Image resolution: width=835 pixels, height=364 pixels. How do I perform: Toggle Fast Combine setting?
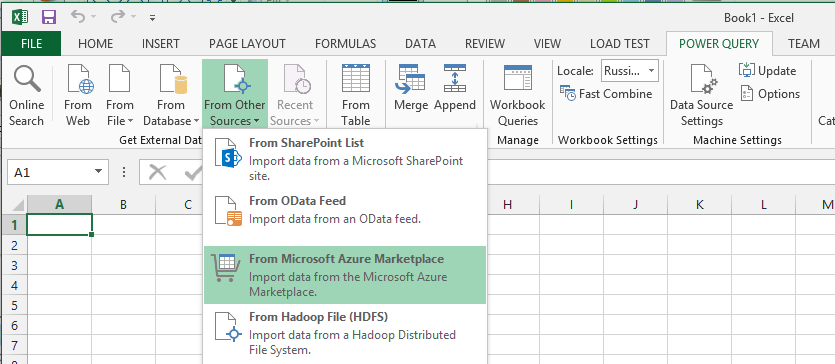(x=606, y=94)
